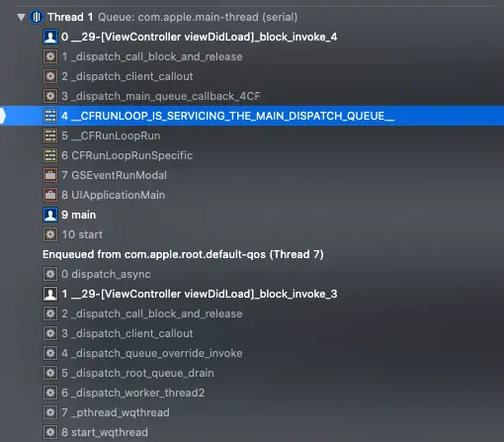The width and height of the screenshot is (504, 442).
Task: Click user icon of viewDidLoad block_invoke_3
Action: [x=50, y=294]
